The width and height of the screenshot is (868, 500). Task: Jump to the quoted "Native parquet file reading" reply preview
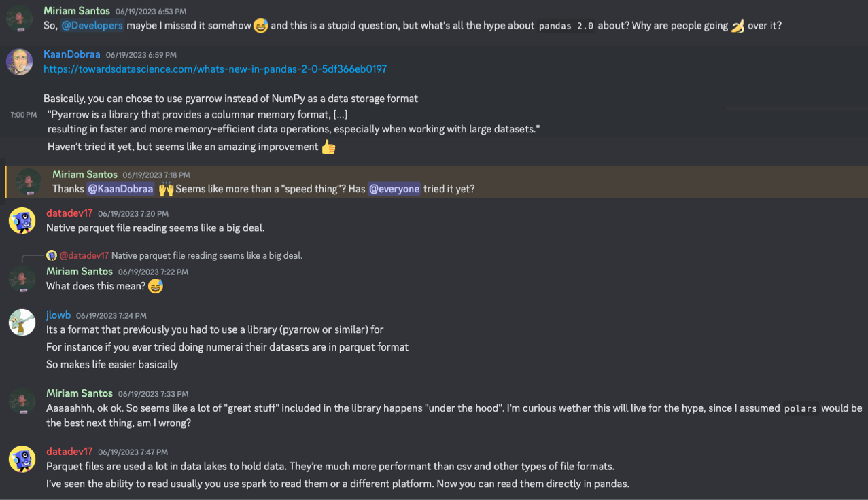pos(207,256)
